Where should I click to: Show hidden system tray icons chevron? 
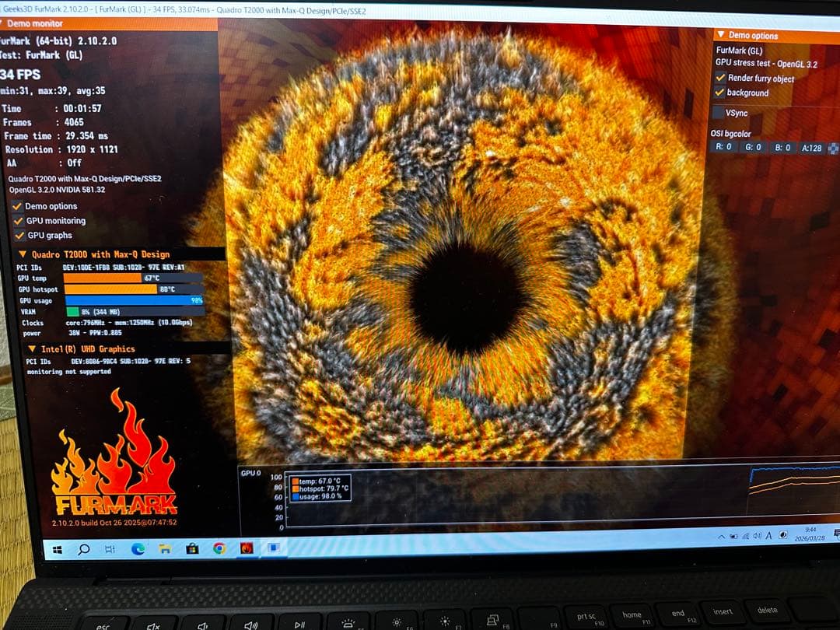tap(722, 537)
